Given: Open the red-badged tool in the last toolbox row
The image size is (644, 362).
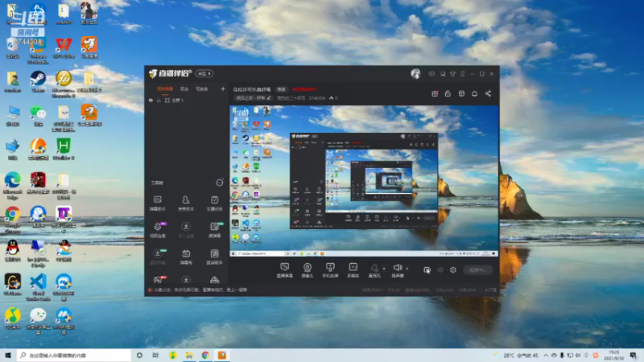Looking at the screenshot, I should 158,280.
